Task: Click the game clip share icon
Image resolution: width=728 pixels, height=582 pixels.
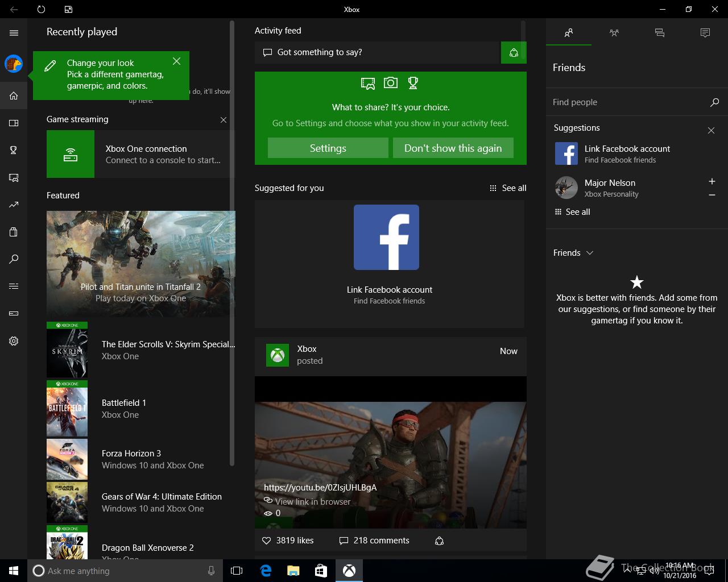Action: click(x=368, y=84)
